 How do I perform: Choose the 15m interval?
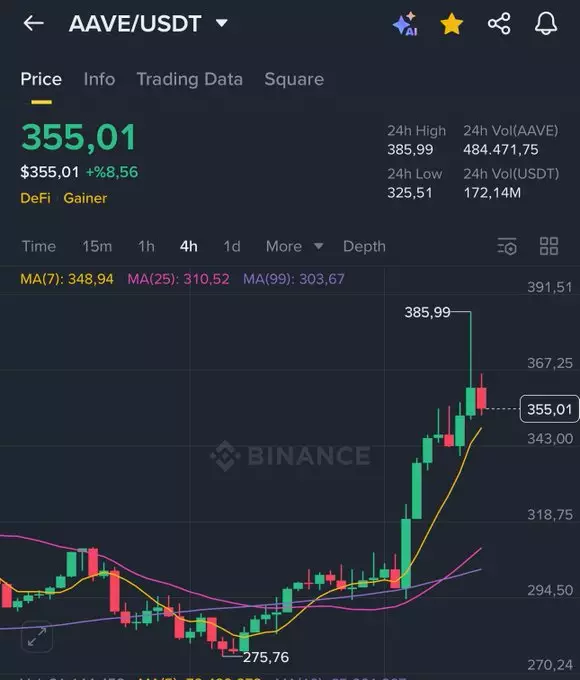97,246
